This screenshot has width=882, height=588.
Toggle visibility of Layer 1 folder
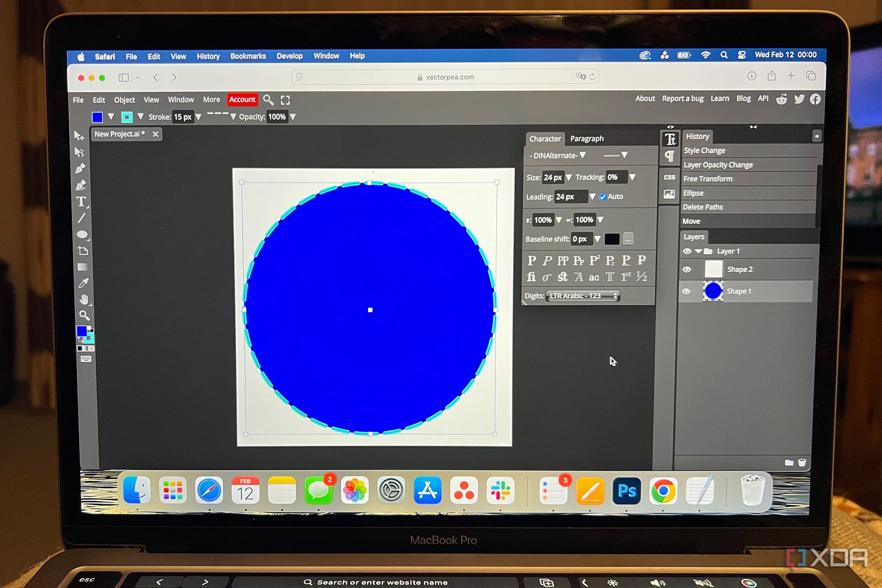point(687,251)
